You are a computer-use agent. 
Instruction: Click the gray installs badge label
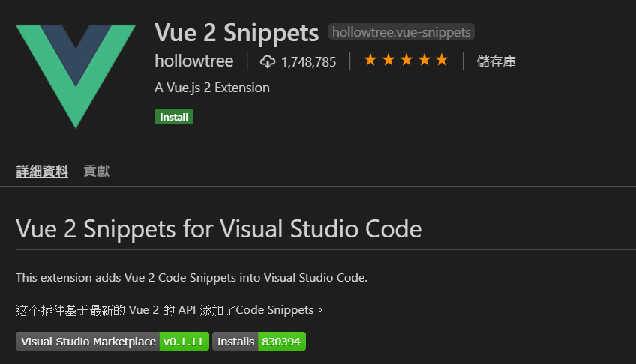235,342
